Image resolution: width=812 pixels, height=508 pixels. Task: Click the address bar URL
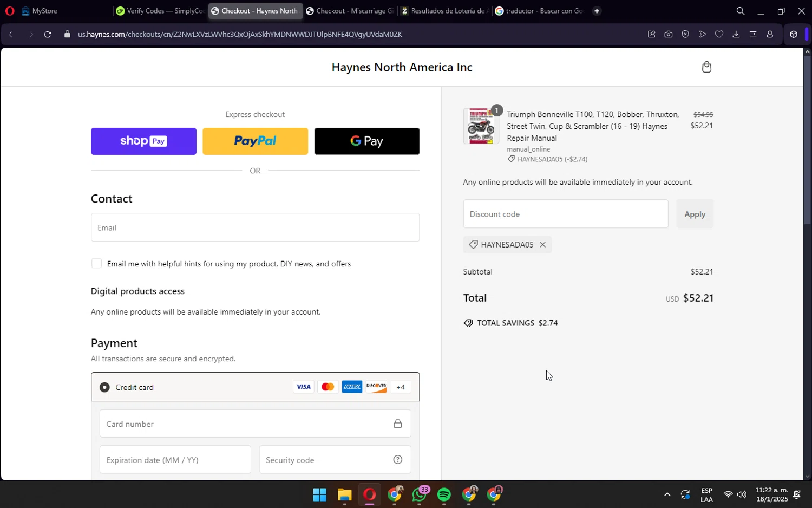pyautogui.click(x=240, y=34)
